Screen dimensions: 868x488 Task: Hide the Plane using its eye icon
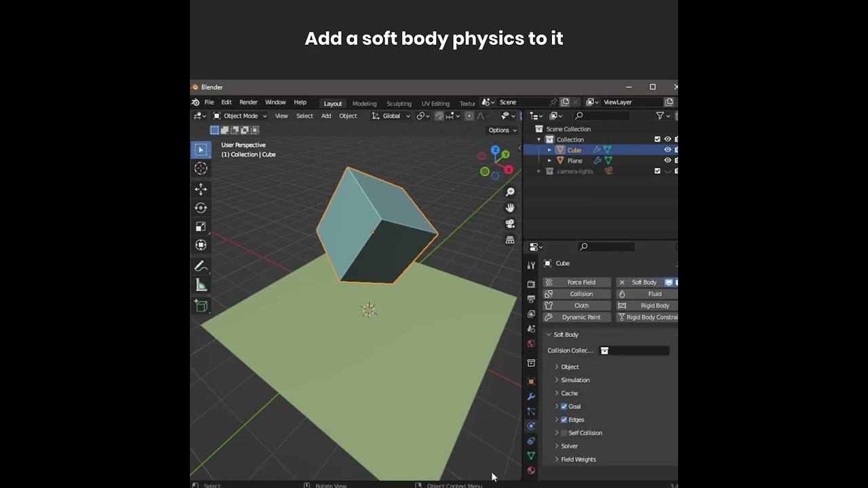667,161
